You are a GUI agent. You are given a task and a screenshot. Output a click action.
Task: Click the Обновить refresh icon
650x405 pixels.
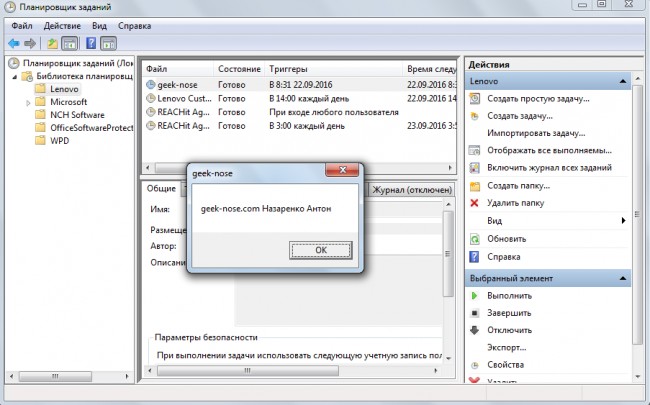[x=475, y=239]
